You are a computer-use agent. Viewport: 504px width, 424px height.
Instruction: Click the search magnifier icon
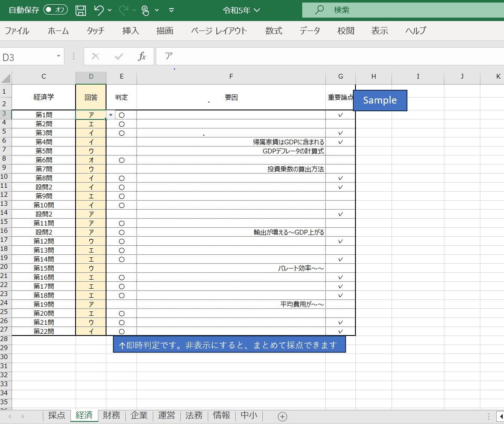[319, 10]
